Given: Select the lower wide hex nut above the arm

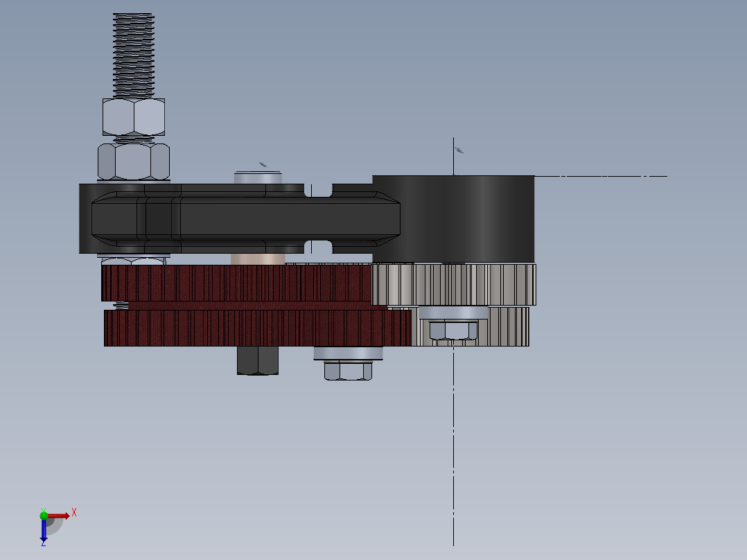Looking at the screenshot, I should [x=134, y=161].
